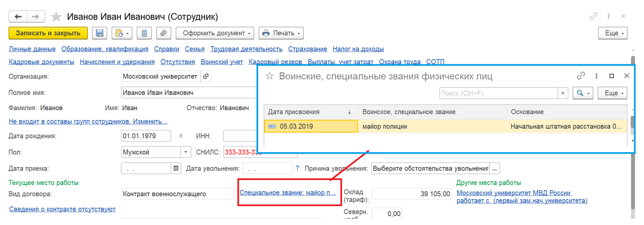
Task: Copy link to employee card
Action: (x=593, y=17)
